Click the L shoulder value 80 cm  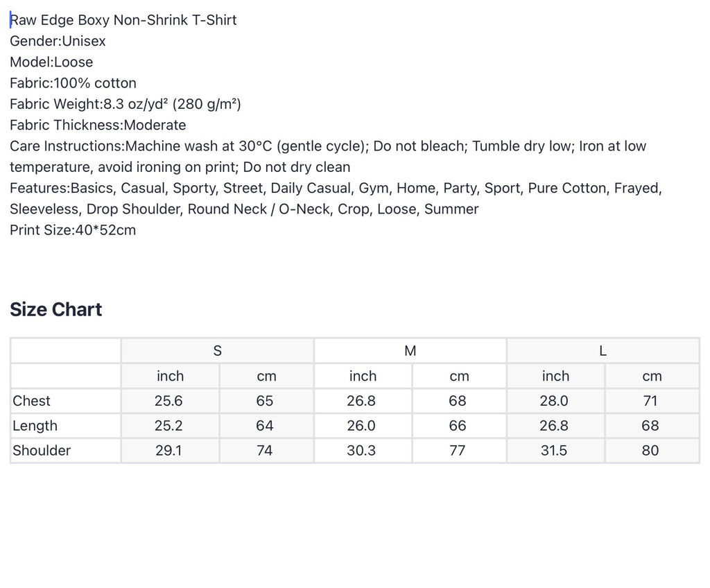click(x=650, y=450)
